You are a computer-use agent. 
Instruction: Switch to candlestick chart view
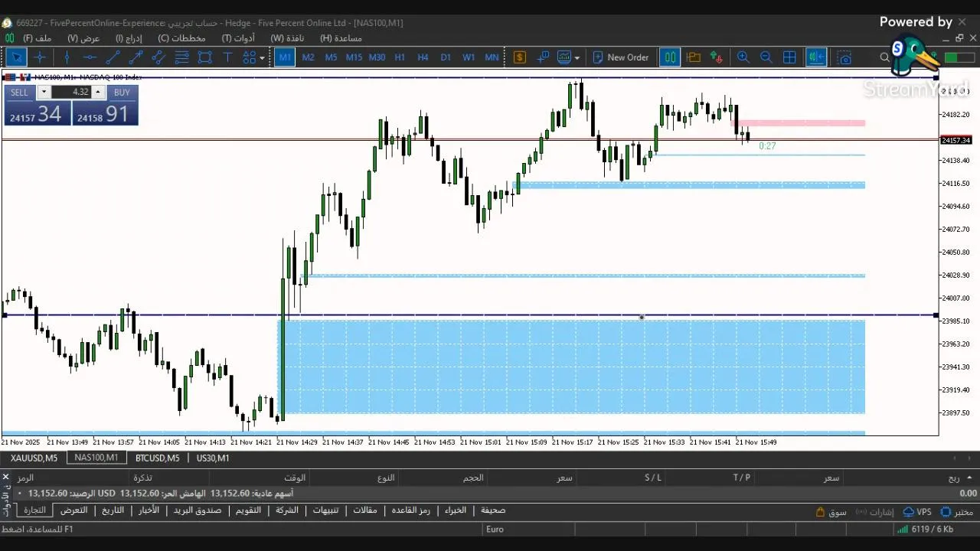670,57
